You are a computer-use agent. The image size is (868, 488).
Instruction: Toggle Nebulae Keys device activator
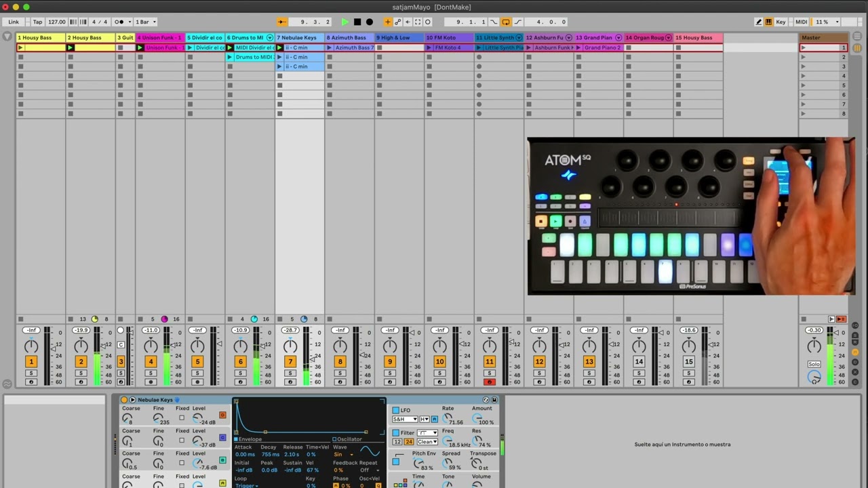124,400
